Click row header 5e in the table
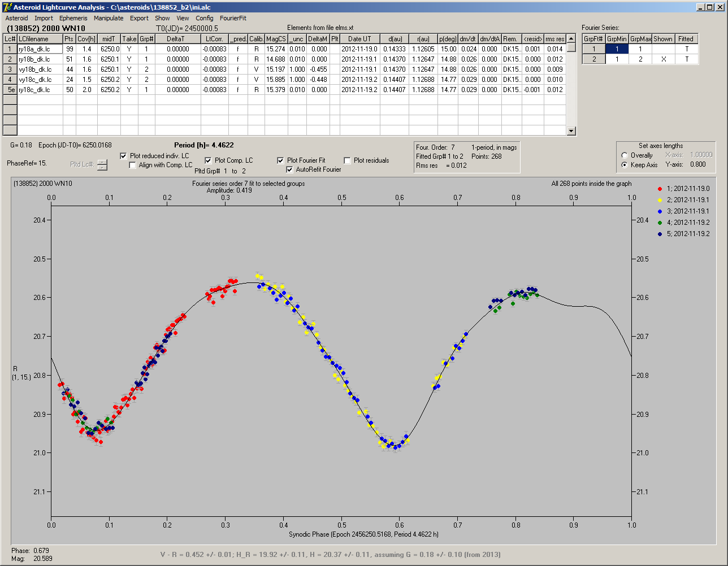Viewport: 728px width, 566px height. tap(10, 90)
